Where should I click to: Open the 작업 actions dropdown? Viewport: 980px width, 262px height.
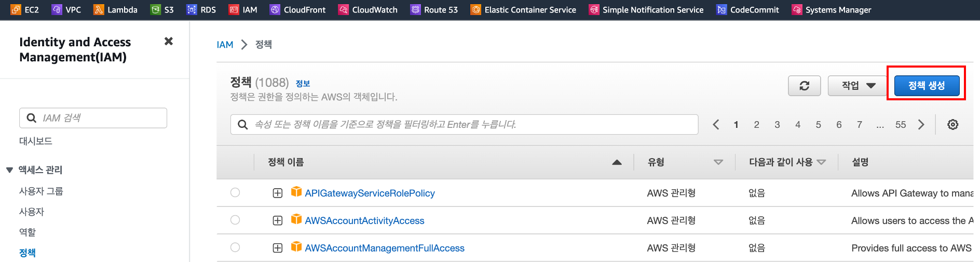coord(858,86)
